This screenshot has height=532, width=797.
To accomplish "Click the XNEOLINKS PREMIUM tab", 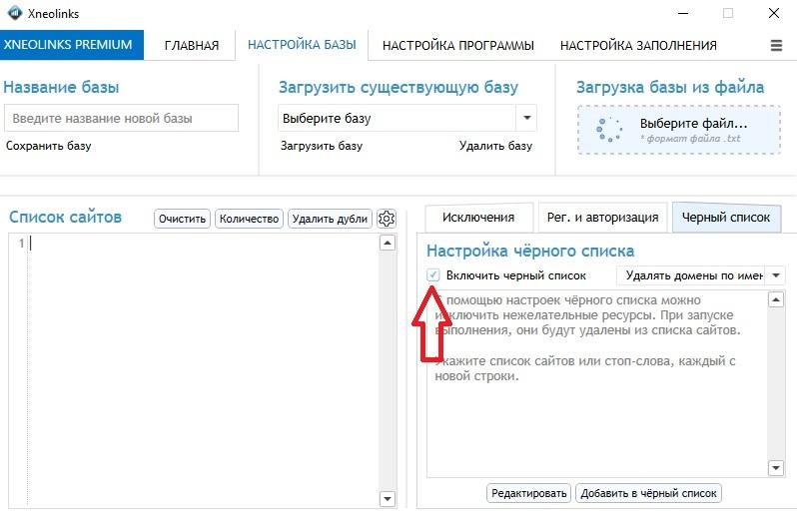I will click(72, 45).
